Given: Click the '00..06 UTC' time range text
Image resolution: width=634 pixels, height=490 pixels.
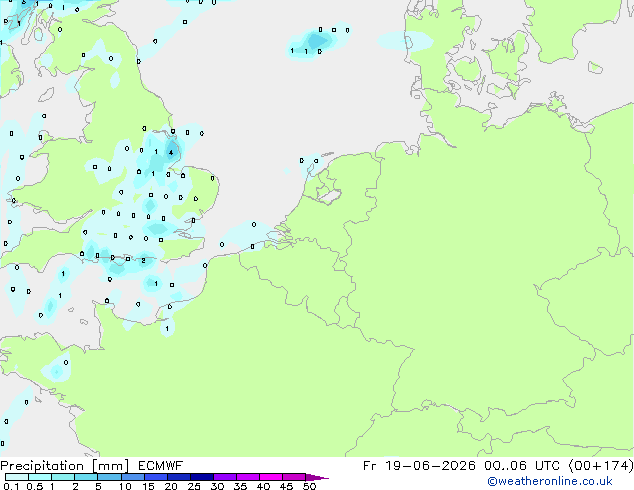Looking at the screenshot, I should point(522,466).
